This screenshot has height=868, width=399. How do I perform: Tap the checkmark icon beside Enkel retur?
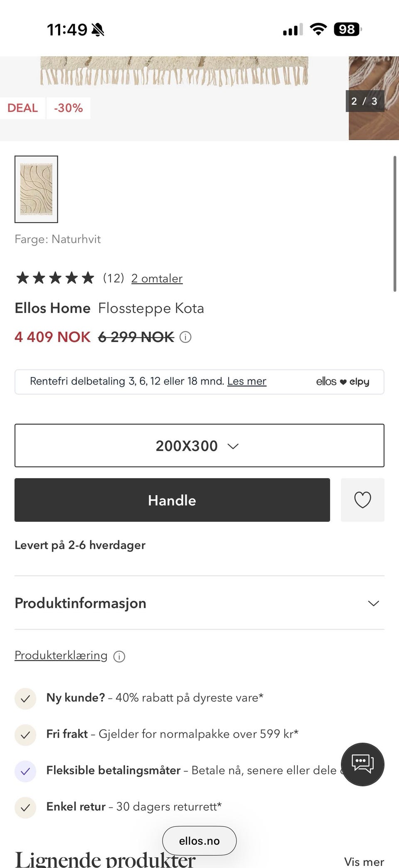click(25, 807)
